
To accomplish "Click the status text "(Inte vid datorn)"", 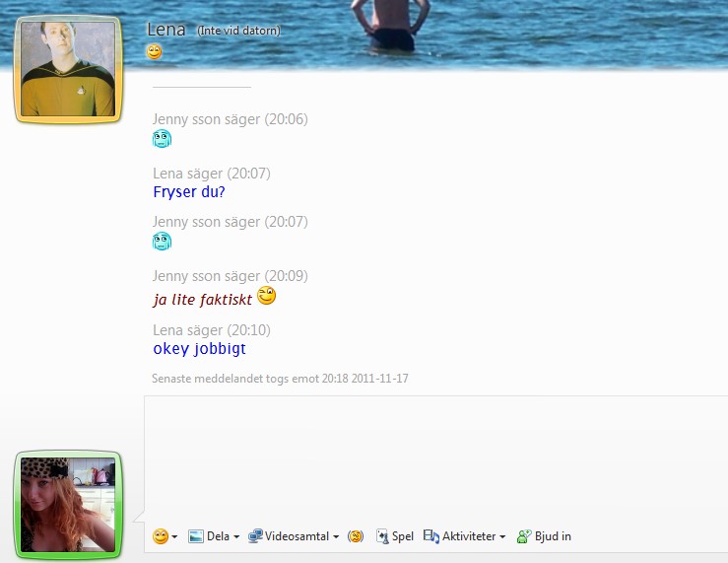I will point(238,31).
